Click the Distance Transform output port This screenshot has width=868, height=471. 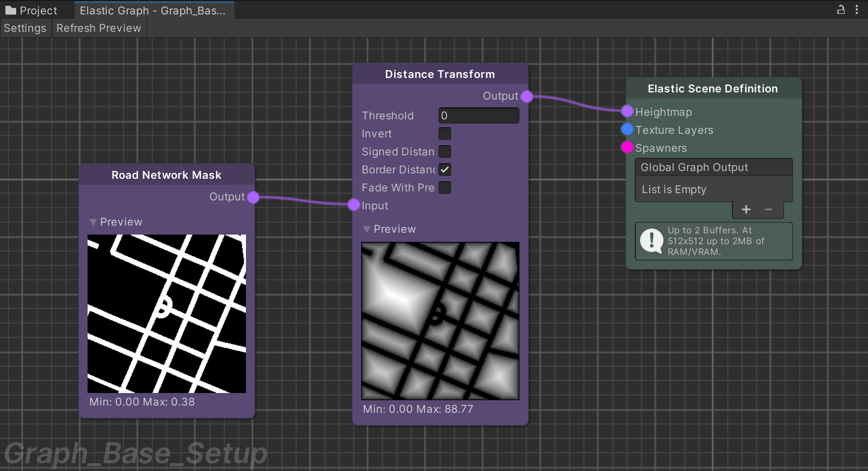point(527,96)
